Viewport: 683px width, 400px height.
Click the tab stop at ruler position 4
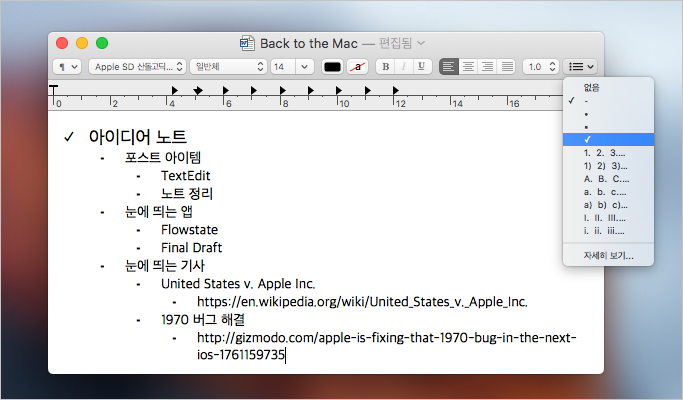[x=175, y=91]
